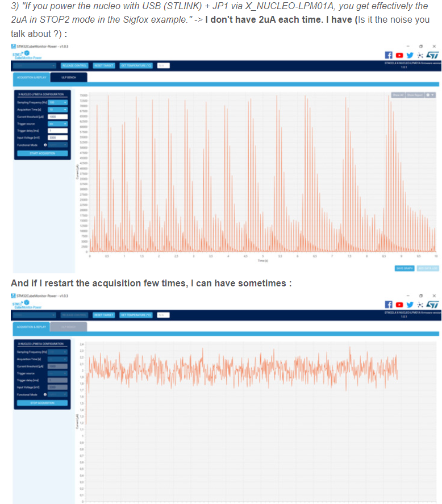Click 'Time (s)' axis label of upper graph
442x504 pixels.
[x=263, y=261]
